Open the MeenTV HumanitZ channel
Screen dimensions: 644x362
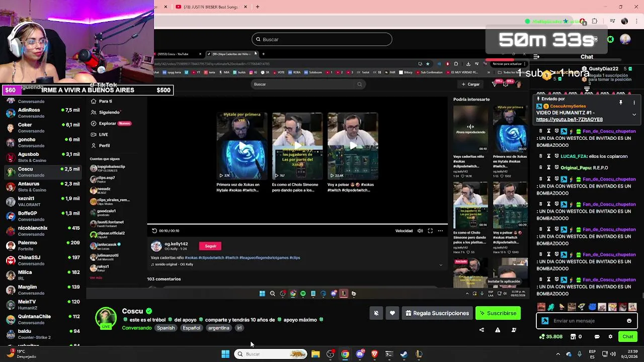(43, 304)
